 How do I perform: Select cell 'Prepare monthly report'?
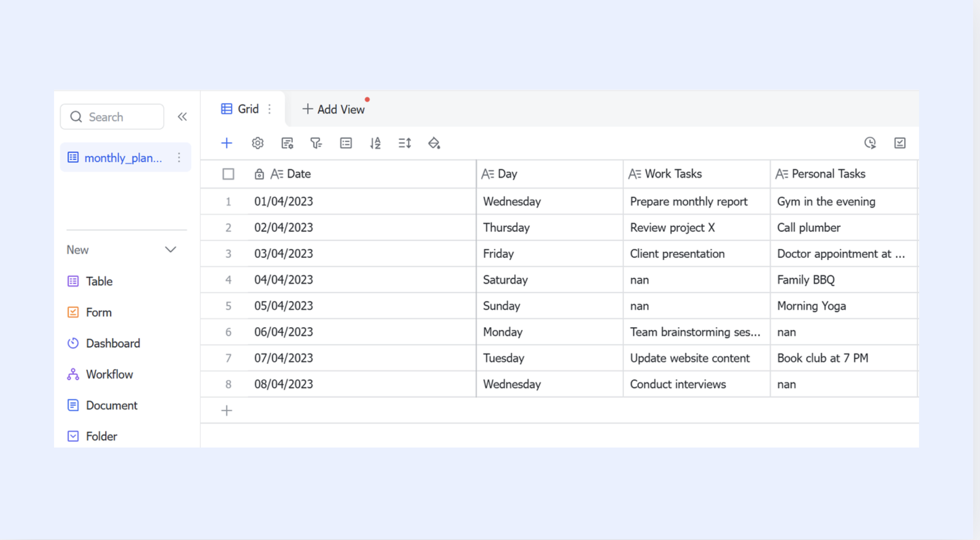697,201
